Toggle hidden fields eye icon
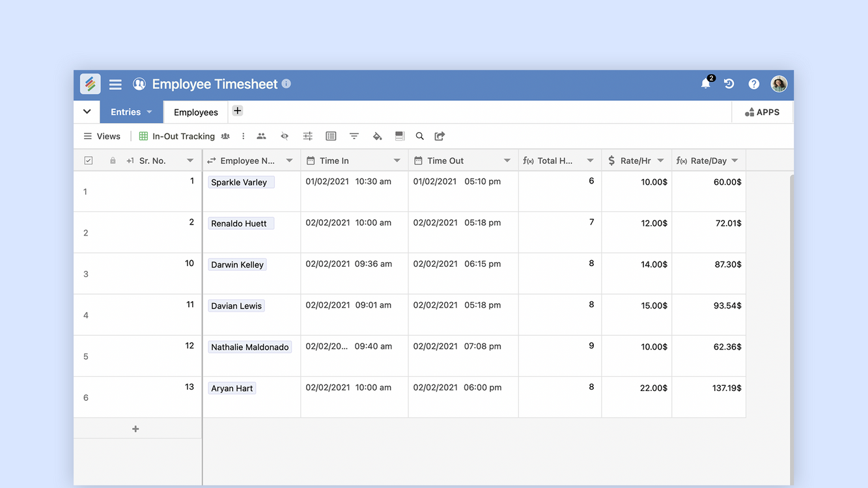Image resolution: width=868 pixels, height=488 pixels. [285, 136]
